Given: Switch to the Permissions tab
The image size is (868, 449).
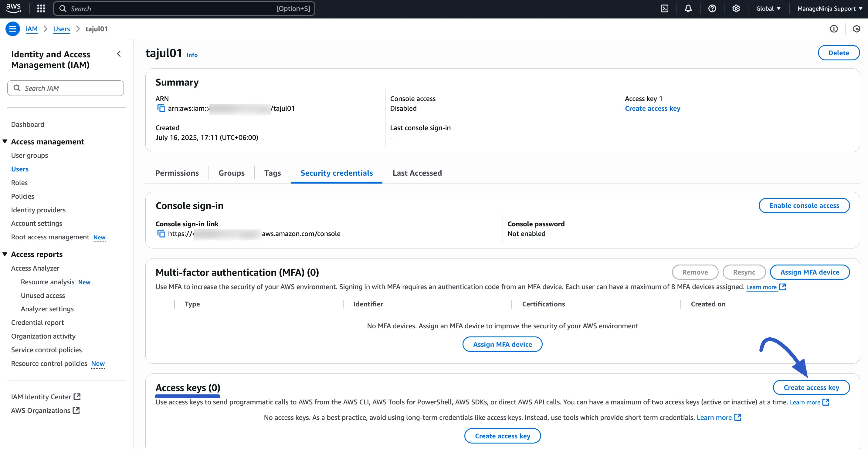Looking at the screenshot, I should pos(177,173).
